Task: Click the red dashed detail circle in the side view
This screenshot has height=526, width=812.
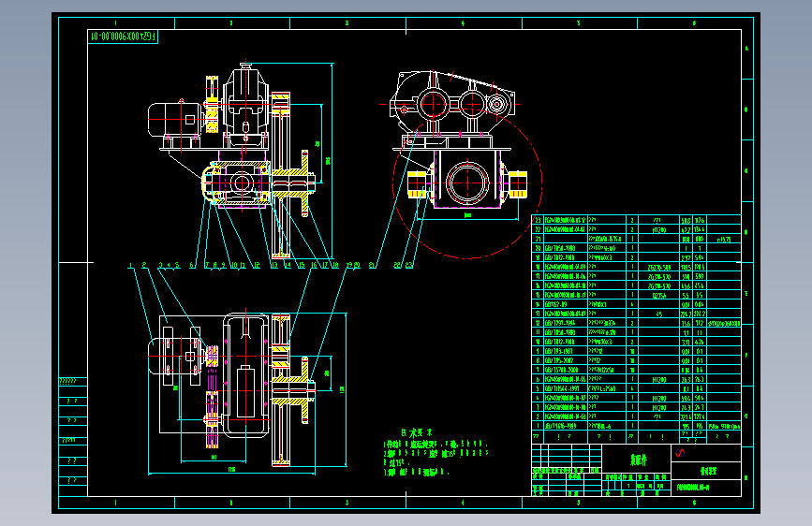Action: click(x=467, y=183)
